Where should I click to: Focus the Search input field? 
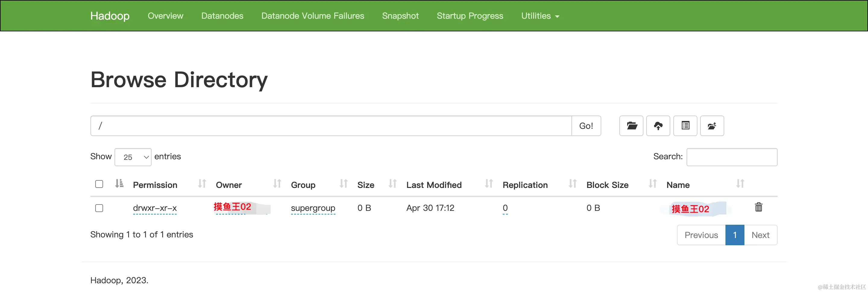[731, 157]
